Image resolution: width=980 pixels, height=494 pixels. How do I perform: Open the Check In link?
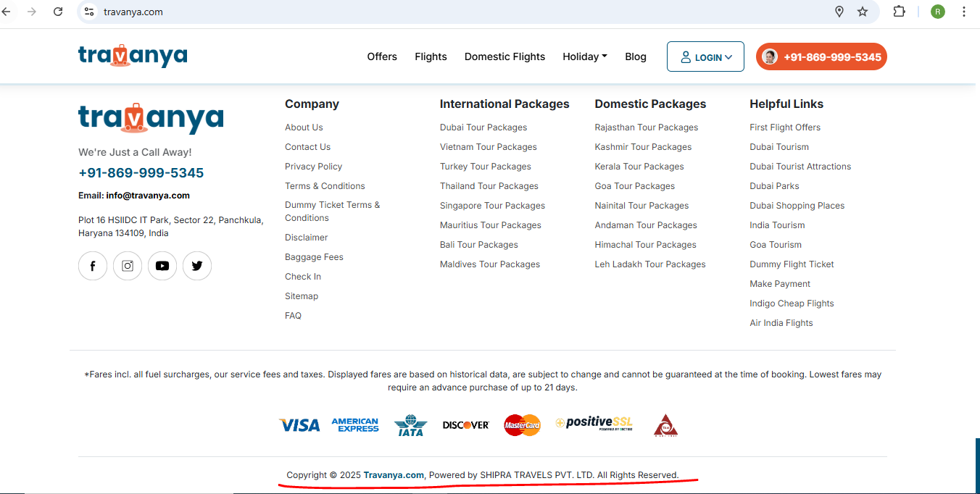click(303, 277)
